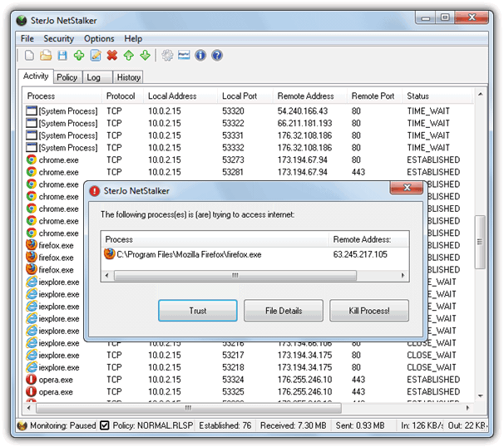
Task: Click SterJo NetStalker title bar app icon
Action: point(22,21)
